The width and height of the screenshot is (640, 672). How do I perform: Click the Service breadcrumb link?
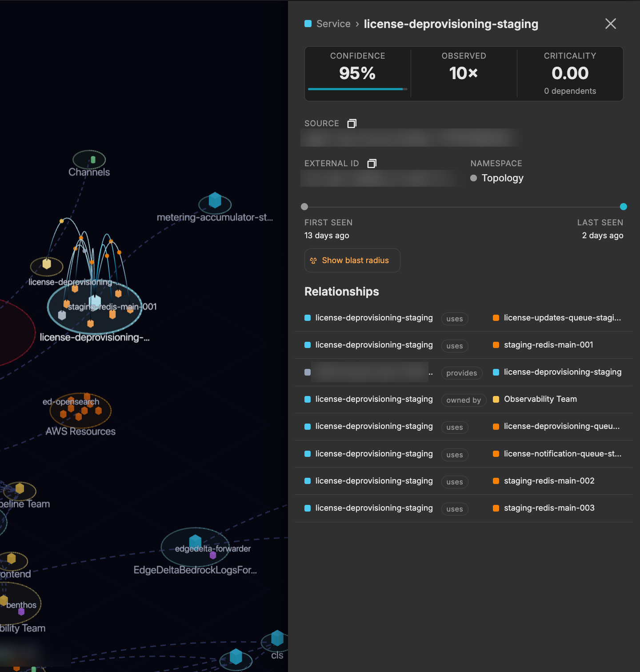(333, 24)
